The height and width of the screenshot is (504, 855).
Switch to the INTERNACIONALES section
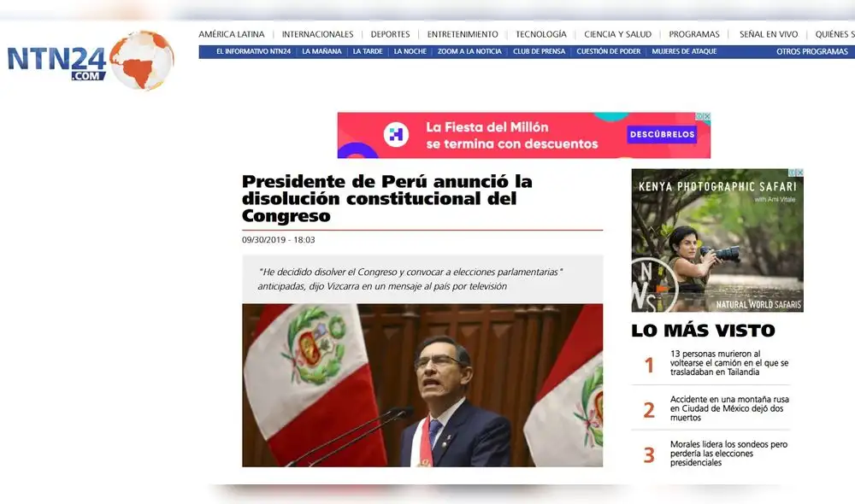click(318, 34)
